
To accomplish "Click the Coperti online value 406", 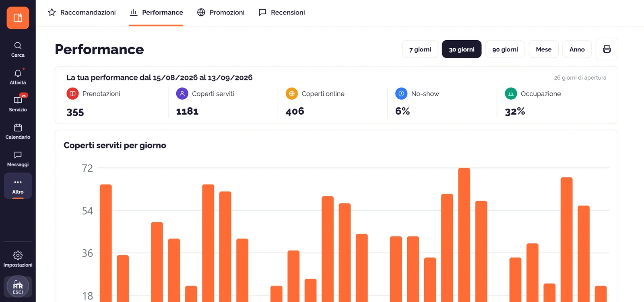I will point(295,111).
